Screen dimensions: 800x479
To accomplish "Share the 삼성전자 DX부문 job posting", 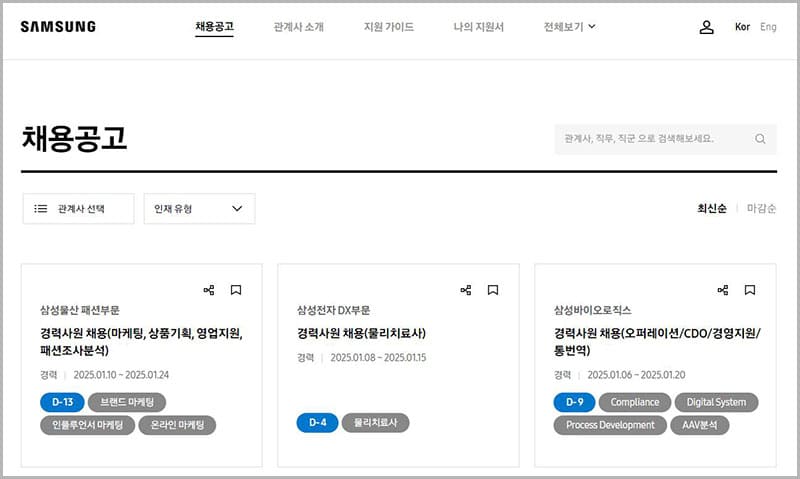I will (x=466, y=290).
